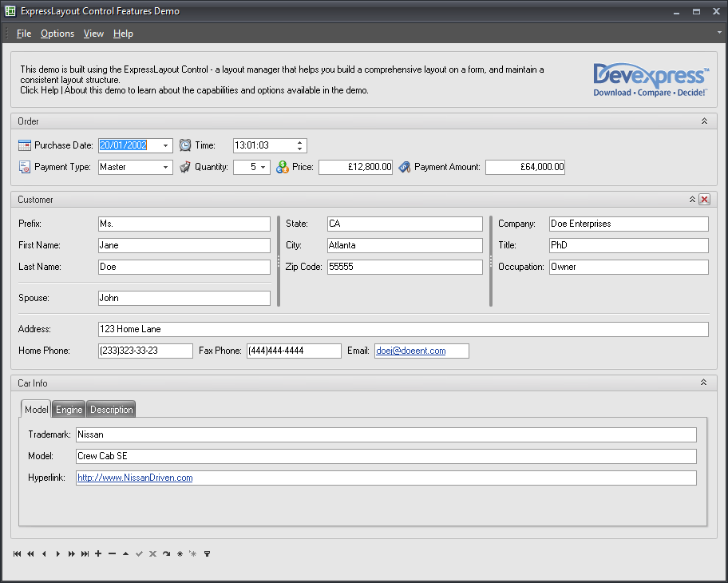
Task: Go to next record in navigator
Action: point(58,553)
